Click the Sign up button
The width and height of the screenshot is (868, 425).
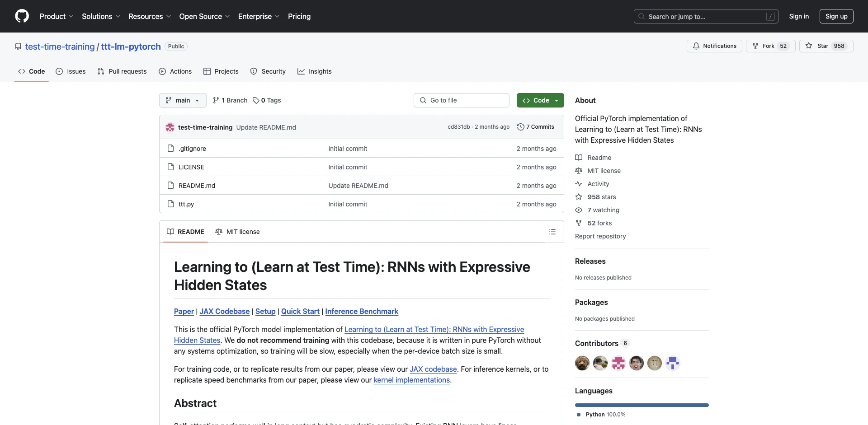tap(836, 16)
